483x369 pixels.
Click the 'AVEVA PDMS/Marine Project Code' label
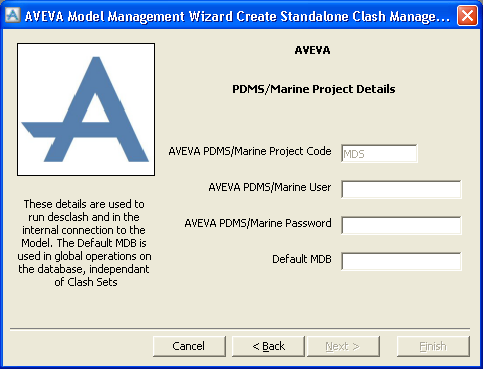pyautogui.click(x=250, y=151)
